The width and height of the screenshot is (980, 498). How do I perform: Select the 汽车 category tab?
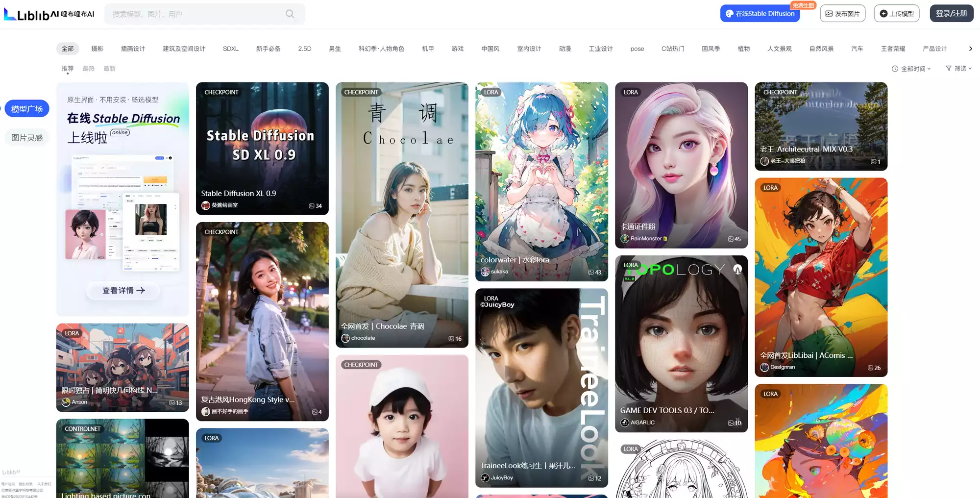[857, 49]
